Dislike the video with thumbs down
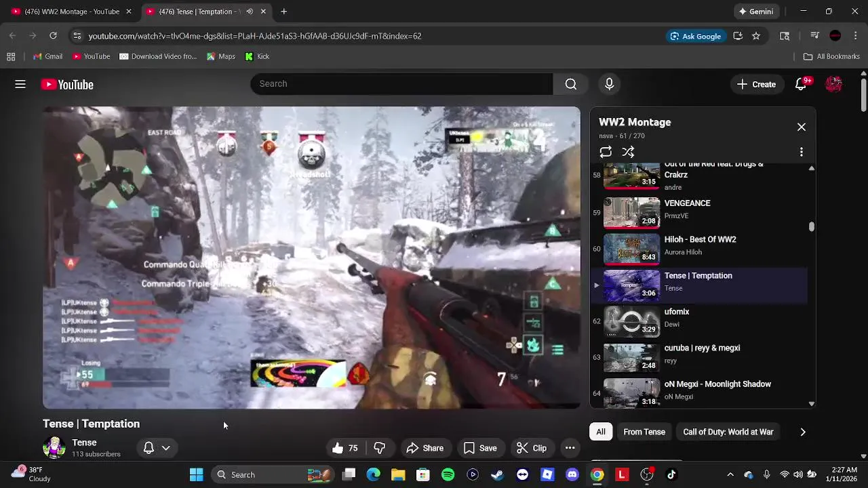This screenshot has height=488, width=868. pos(380,448)
